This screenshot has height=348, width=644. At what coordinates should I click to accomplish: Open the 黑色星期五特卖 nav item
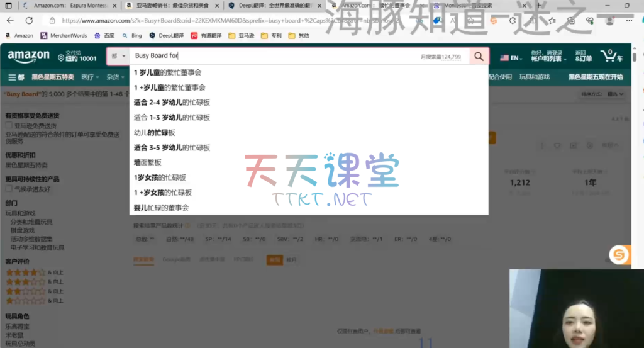coord(52,77)
